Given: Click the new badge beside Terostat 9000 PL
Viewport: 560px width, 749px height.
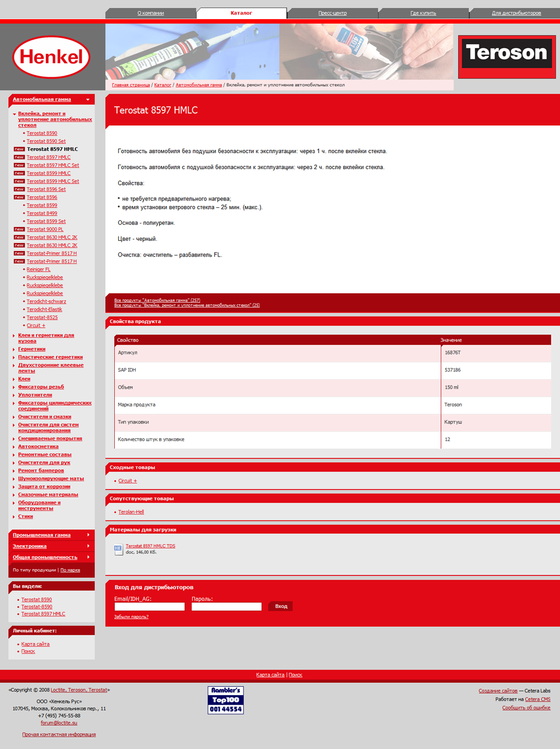Looking at the screenshot, I should click(x=18, y=229).
